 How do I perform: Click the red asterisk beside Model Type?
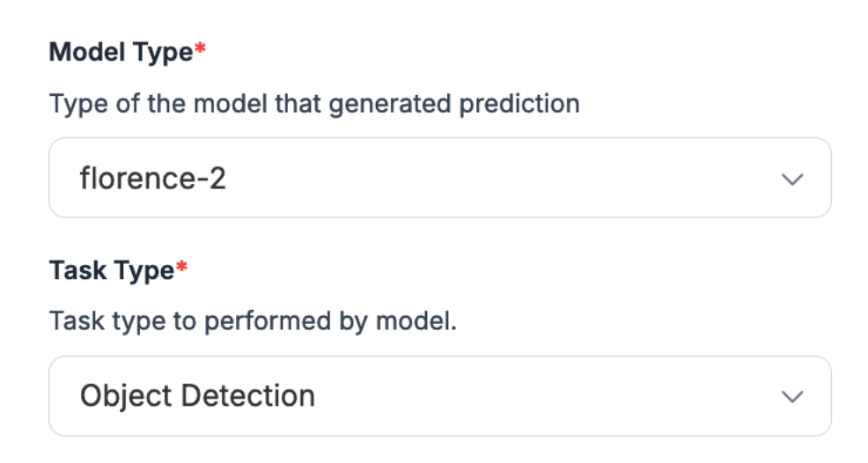(200, 50)
